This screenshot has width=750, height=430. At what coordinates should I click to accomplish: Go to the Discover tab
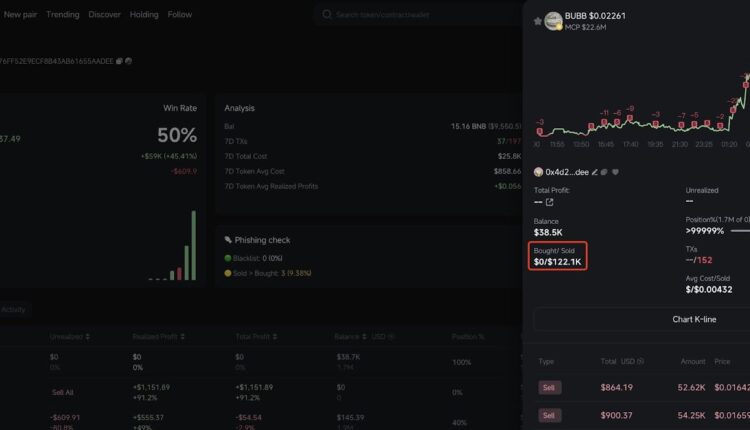coord(104,15)
